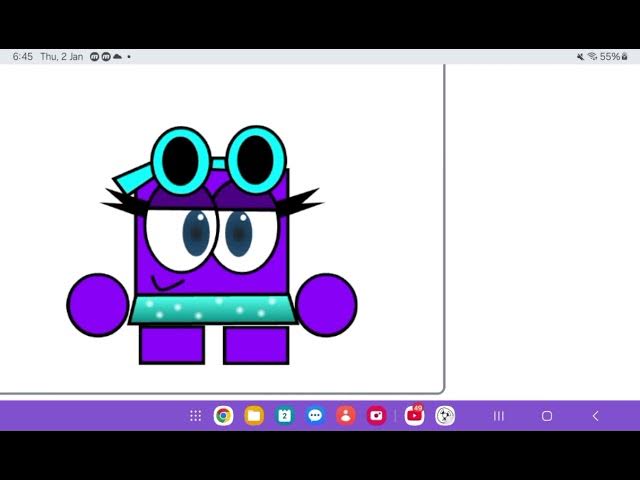
Task: Select the character's left purple leg rectangle
Action: 172,344
